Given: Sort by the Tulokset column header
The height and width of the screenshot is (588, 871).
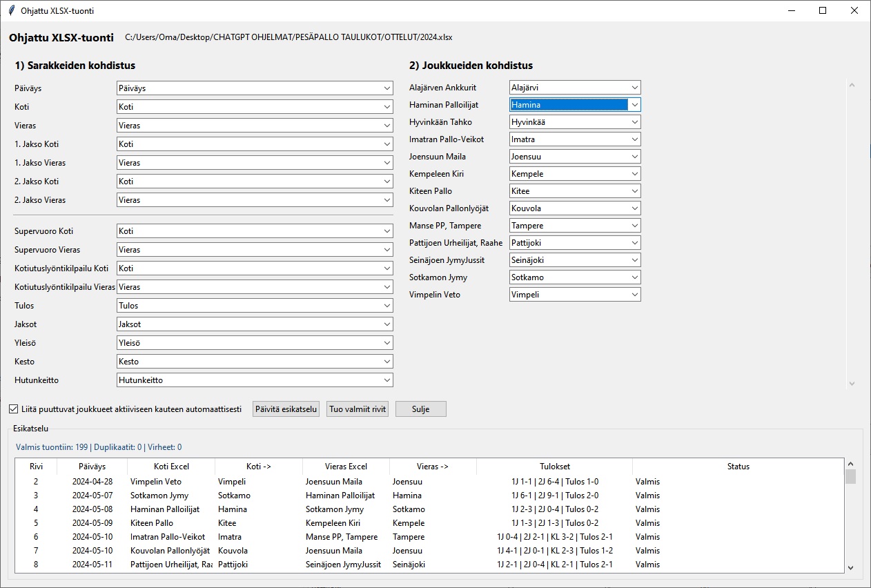Looking at the screenshot, I should click(554, 467).
